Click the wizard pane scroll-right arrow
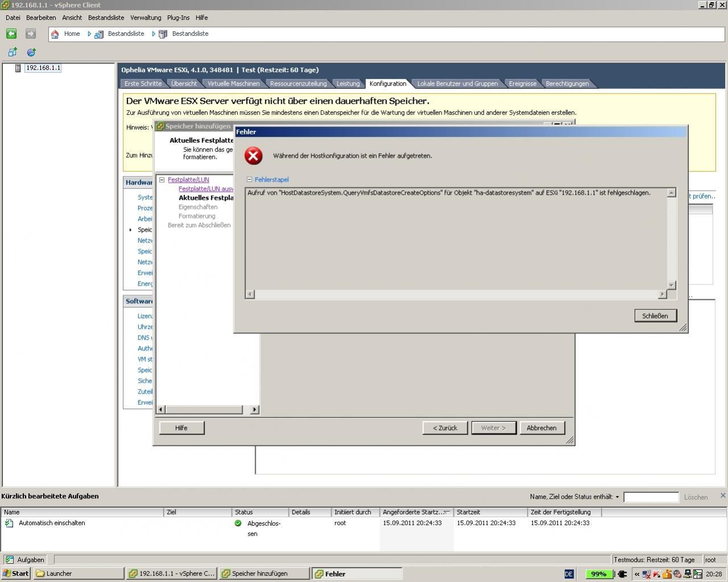Viewport: 728px width, 582px height. pyautogui.click(x=254, y=410)
